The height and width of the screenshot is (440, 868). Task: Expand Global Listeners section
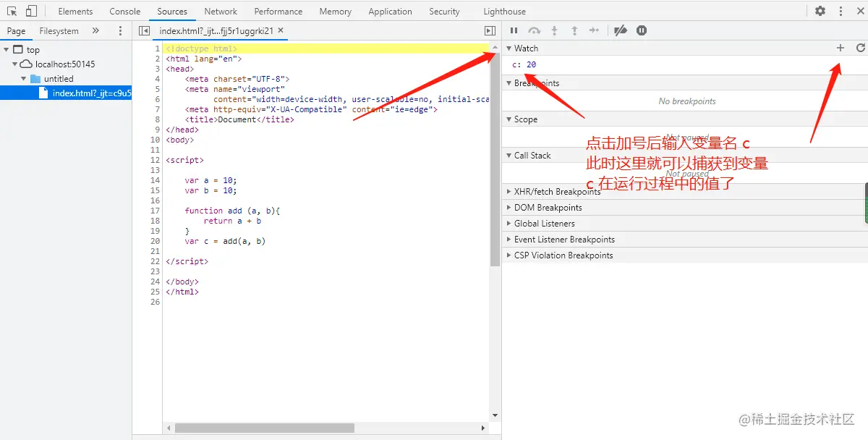coord(509,224)
